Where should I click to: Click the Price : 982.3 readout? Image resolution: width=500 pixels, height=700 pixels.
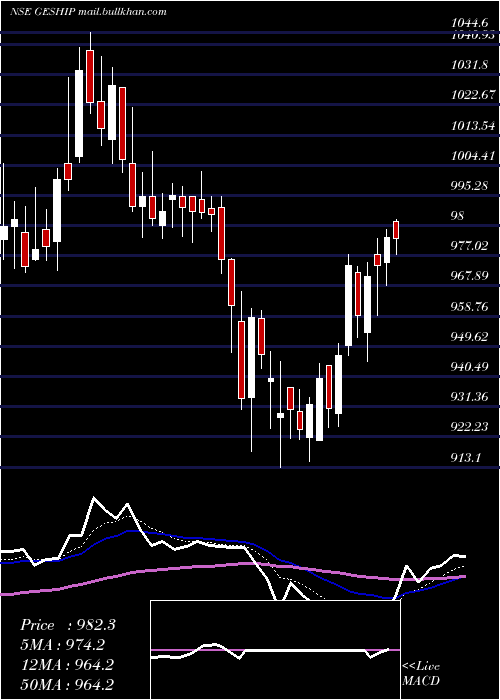[x=68, y=625]
